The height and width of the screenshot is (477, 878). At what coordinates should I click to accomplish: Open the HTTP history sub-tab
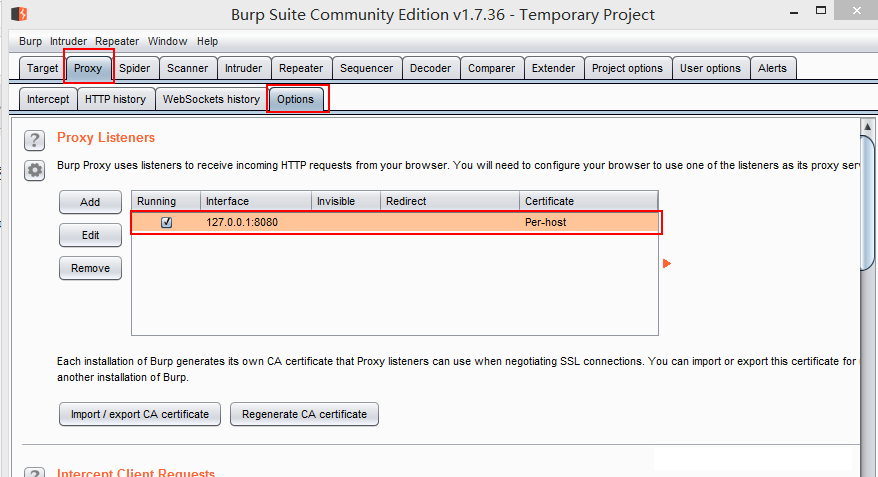115,99
